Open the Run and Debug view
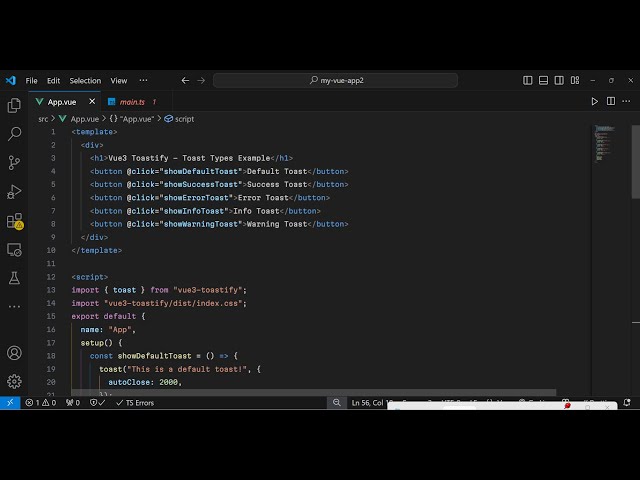This screenshot has width=640, height=480. [x=14, y=191]
